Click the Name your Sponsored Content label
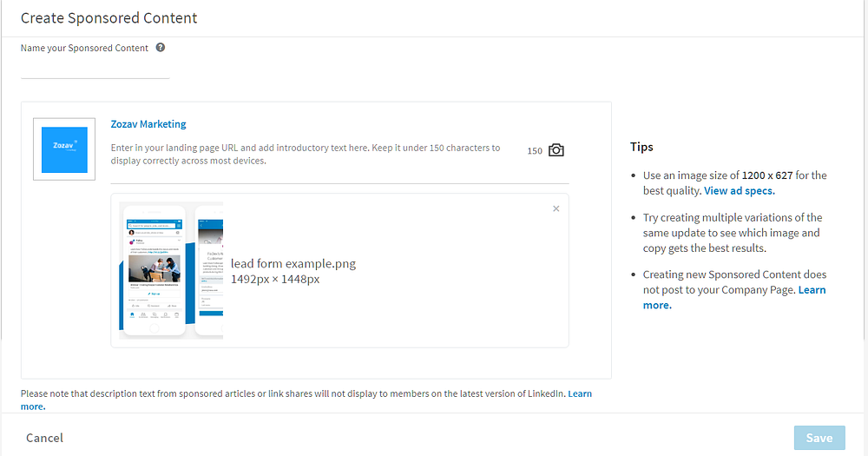 (x=85, y=48)
